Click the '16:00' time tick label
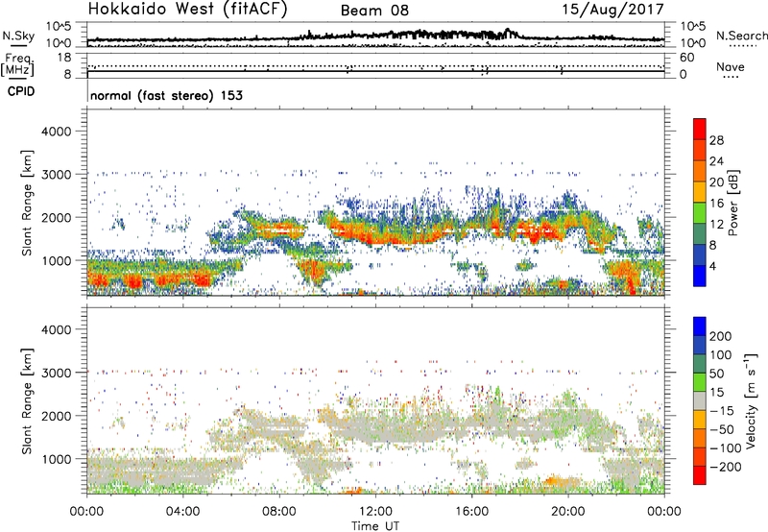This screenshot has height=532, width=768. coord(471,512)
